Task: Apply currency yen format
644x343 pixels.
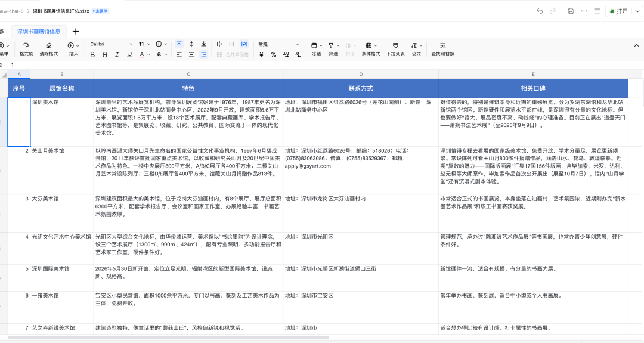Action: tap(261, 55)
